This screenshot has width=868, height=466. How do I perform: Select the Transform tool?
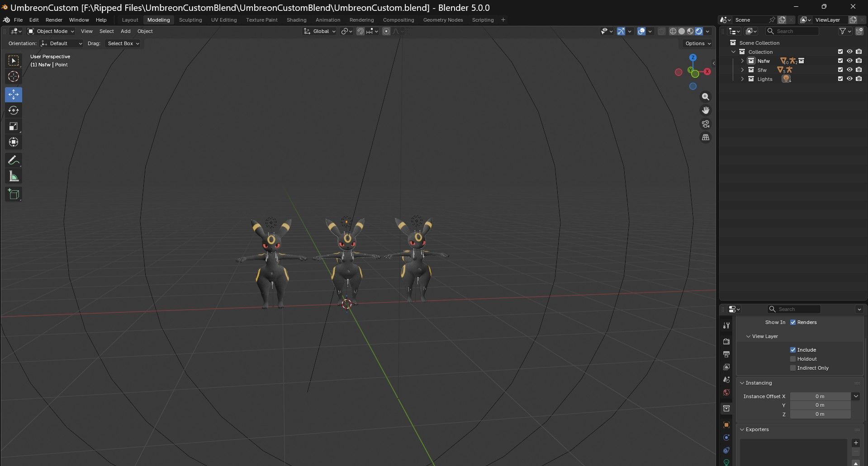click(x=14, y=142)
